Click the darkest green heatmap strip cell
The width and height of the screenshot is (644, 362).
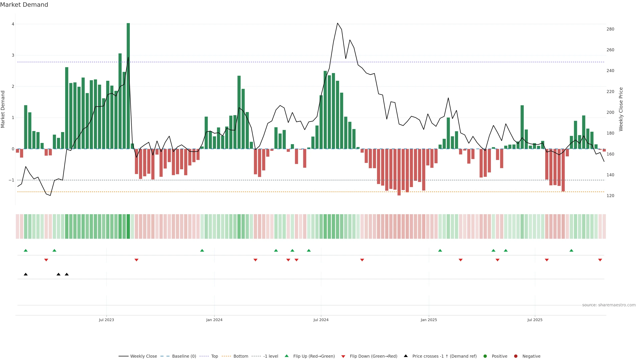[x=128, y=226]
